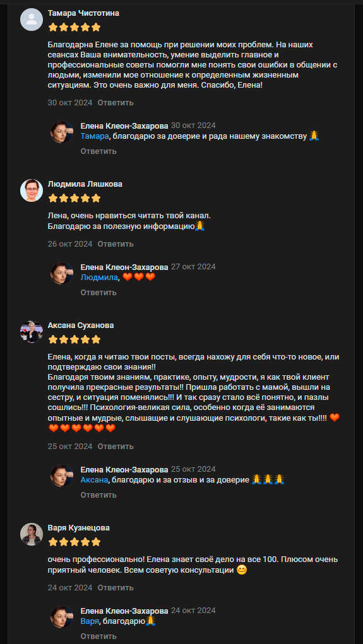Open Тамара Чистотина's default avatar
The width and height of the screenshot is (363, 644).
pyautogui.click(x=32, y=20)
